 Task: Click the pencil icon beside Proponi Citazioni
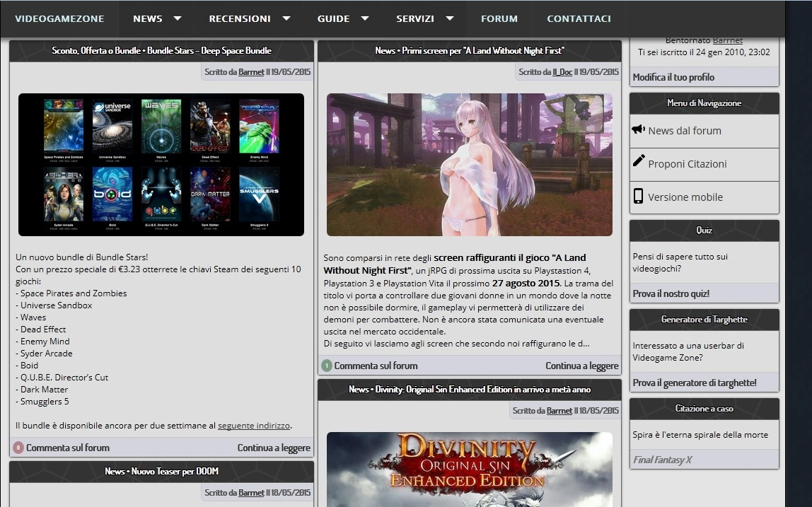click(x=639, y=161)
